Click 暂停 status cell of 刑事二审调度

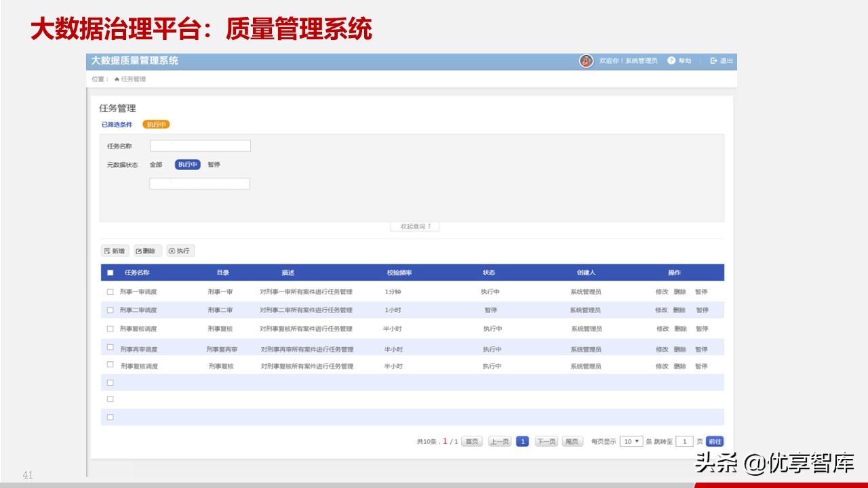(491, 310)
